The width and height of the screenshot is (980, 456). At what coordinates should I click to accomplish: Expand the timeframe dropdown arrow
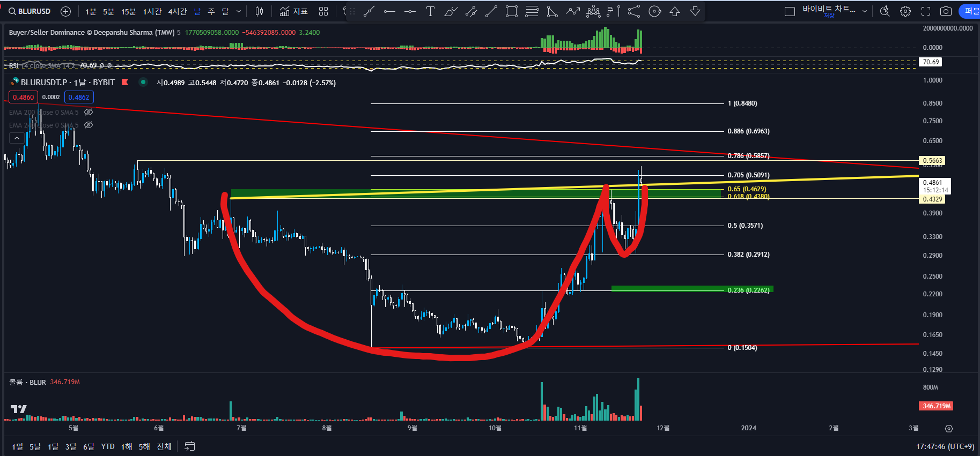[239, 11]
